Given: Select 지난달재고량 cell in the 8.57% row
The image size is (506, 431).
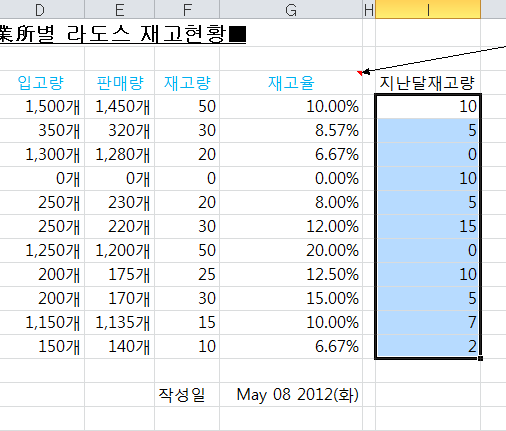Looking at the screenshot, I should coord(428,131).
